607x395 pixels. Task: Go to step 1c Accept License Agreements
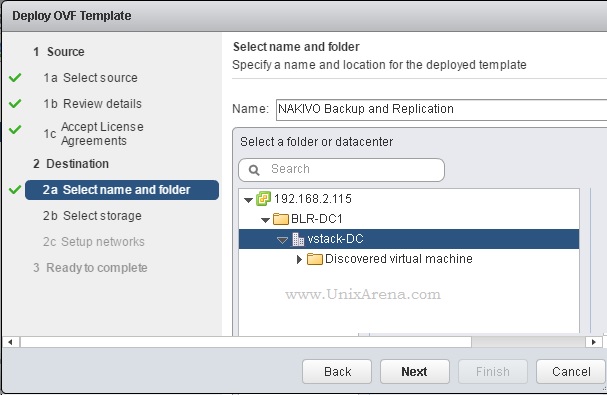click(93, 134)
